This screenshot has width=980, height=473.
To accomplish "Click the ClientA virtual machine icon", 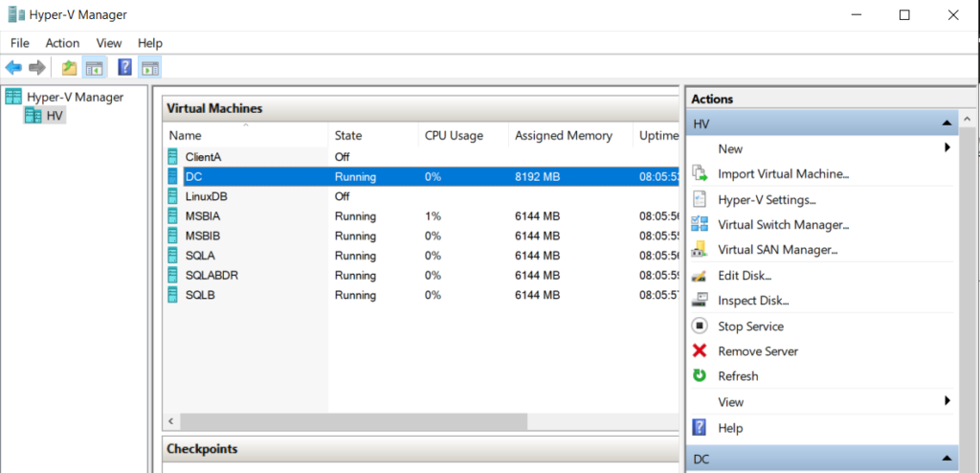I will [x=172, y=157].
